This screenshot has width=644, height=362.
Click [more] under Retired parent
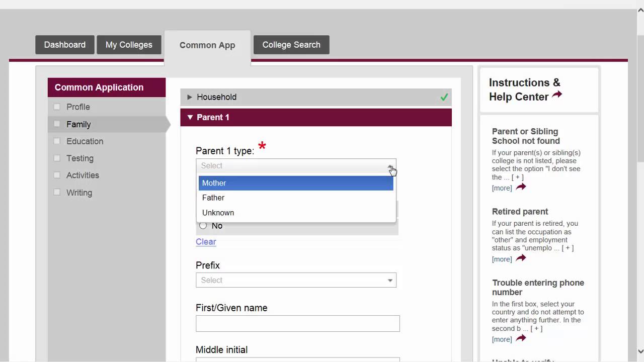[x=502, y=259]
